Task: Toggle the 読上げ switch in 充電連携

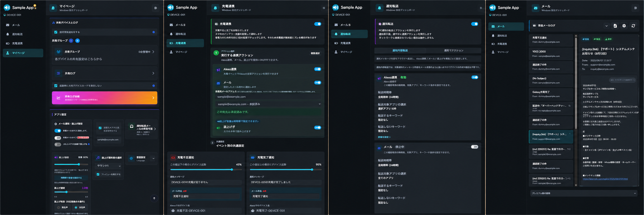Action: (318, 127)
